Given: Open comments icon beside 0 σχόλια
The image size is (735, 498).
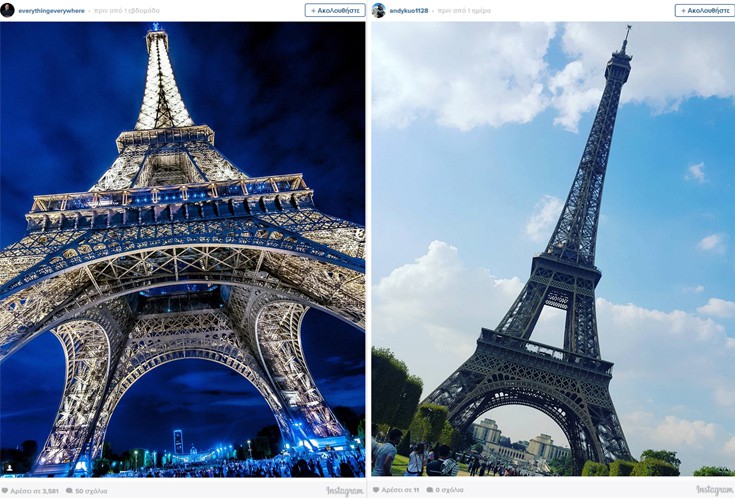Looking at the screenshot, I should [430, 490].
